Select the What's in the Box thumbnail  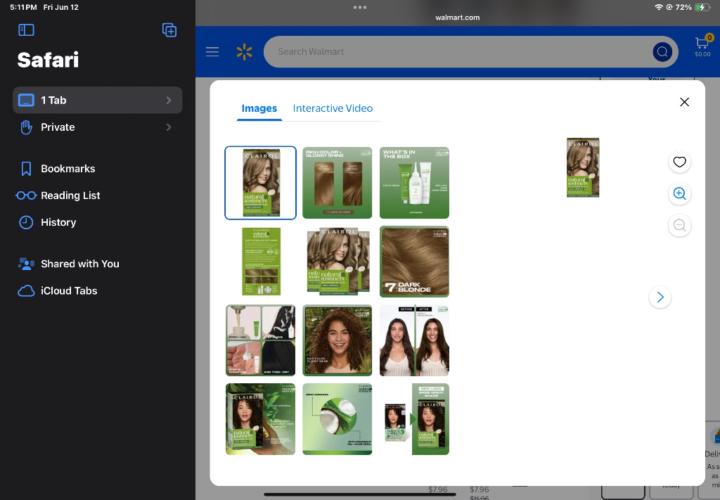[415, 183]
